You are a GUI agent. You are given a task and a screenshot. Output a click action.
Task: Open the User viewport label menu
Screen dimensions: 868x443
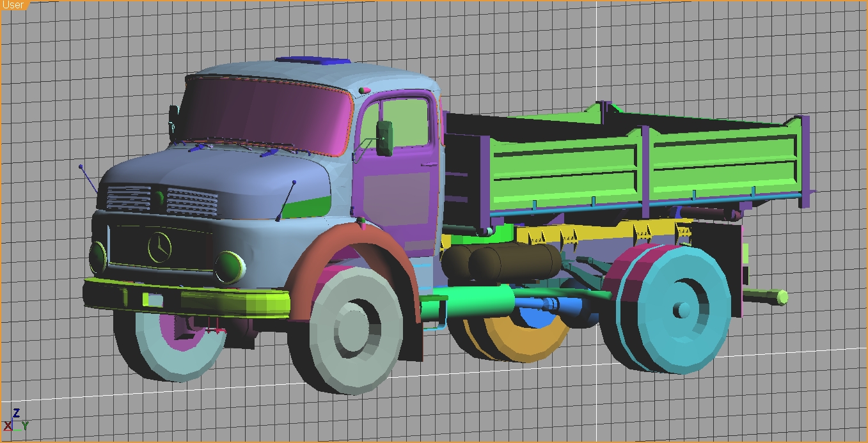pos(13,4)
